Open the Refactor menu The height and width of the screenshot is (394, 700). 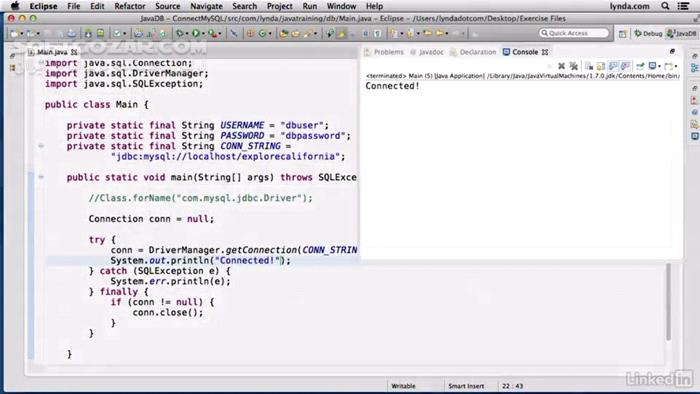(x=129, y=6)
